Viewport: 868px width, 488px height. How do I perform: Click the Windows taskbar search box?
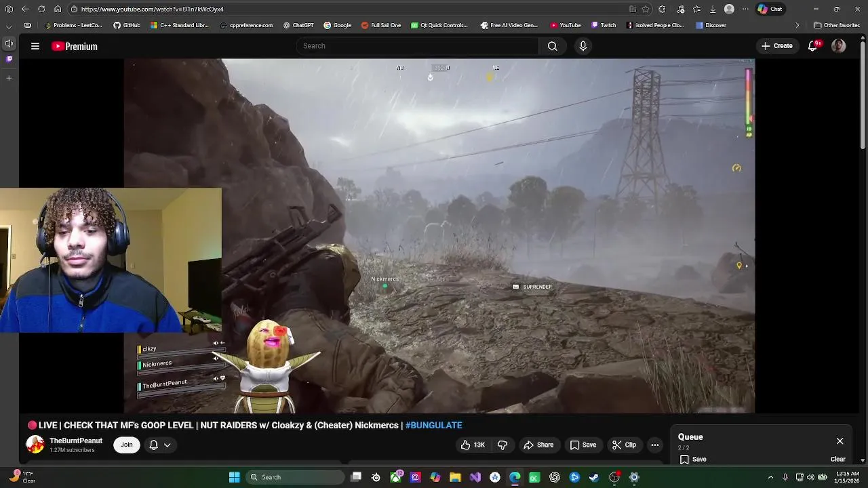[x=294, y=477]
